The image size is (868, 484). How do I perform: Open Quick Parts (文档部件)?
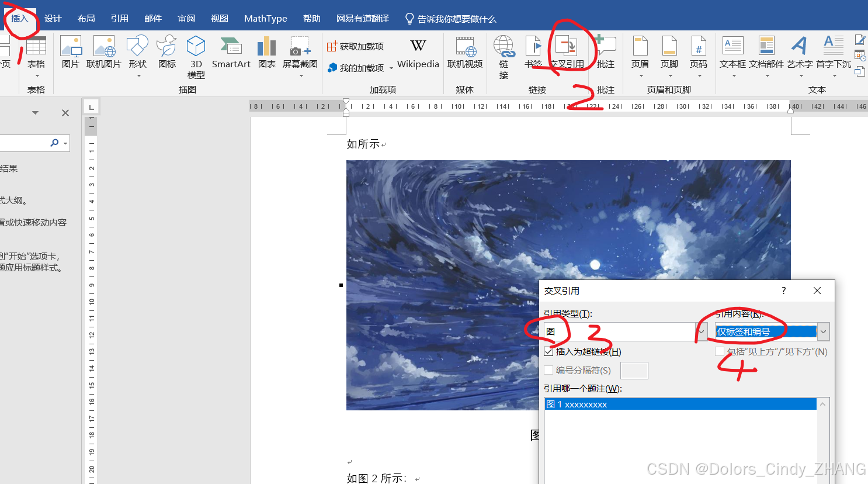coord(766,57)
